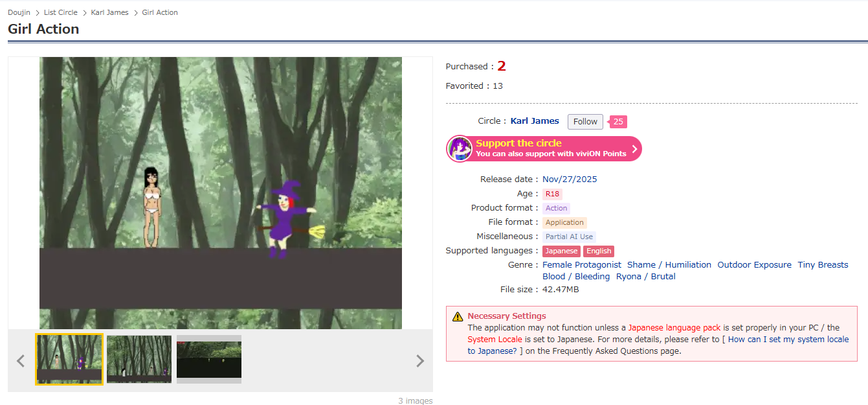Viewport: 868px width, 405px height.
Task: Select the Action product format tag
Action: [556, 208]
